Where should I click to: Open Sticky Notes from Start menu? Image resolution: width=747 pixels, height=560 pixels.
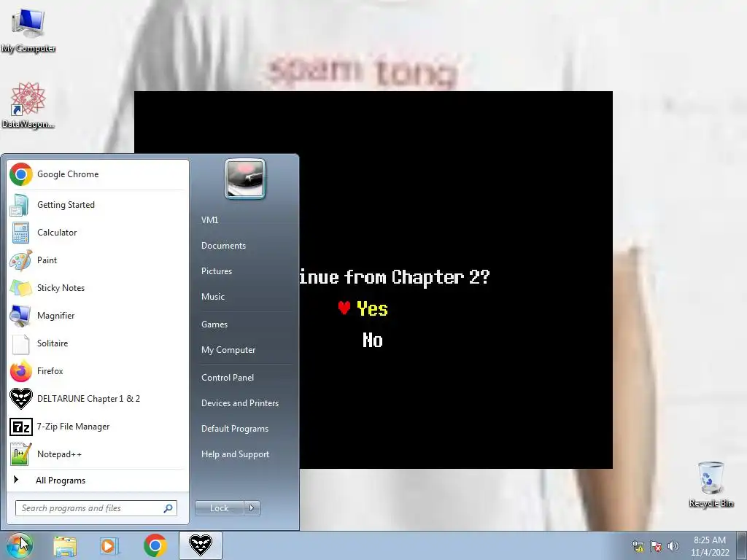click(98, 287)
